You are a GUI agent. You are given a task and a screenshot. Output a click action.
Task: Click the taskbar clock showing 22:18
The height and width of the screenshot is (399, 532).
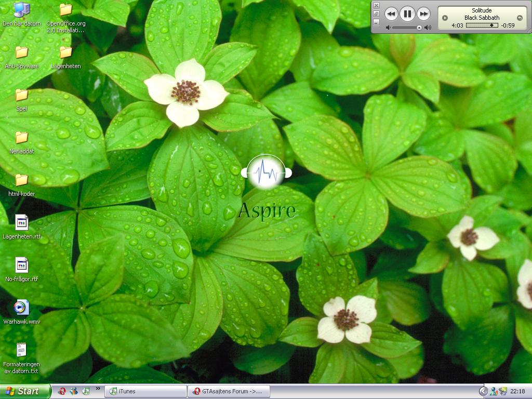[517, 392]
